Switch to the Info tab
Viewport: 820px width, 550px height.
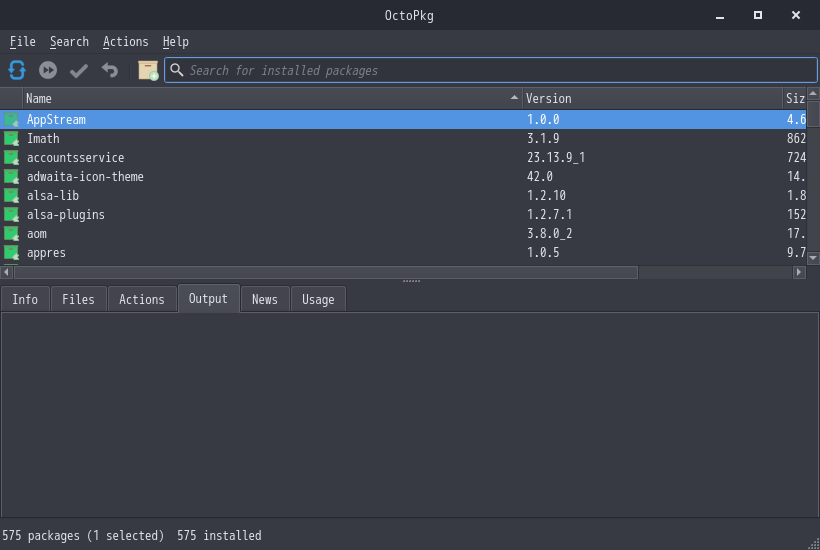point(25,300)
